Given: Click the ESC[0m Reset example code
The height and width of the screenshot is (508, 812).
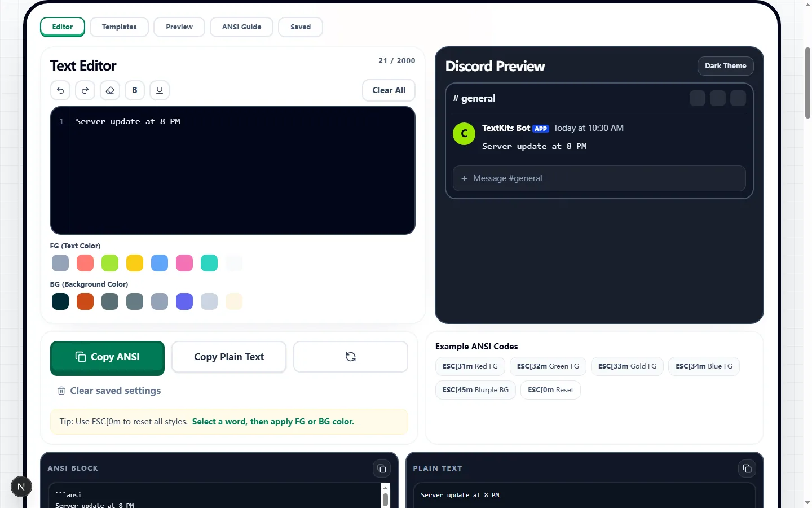Looking at the screenshot, I should [550, 390].
